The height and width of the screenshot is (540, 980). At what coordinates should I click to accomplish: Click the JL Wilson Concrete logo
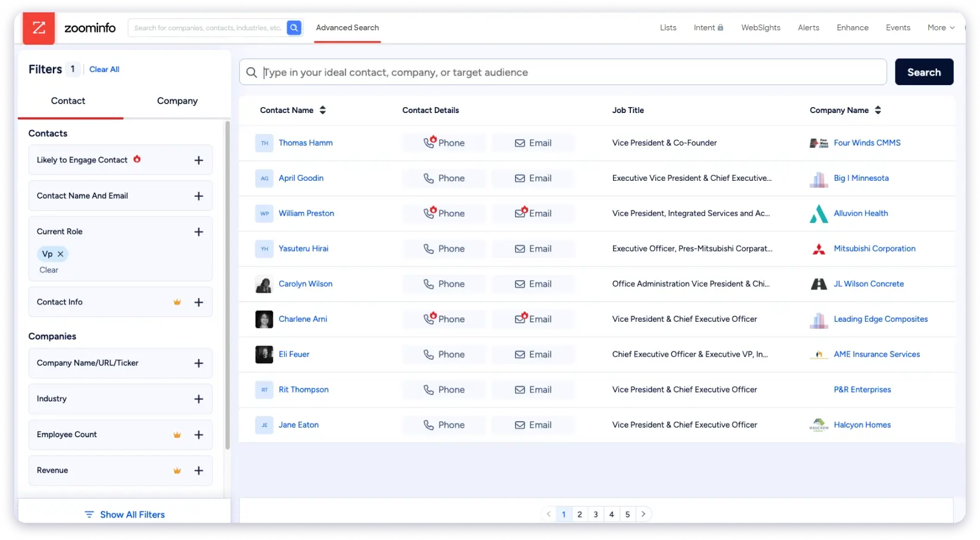(x=819, y=284)
